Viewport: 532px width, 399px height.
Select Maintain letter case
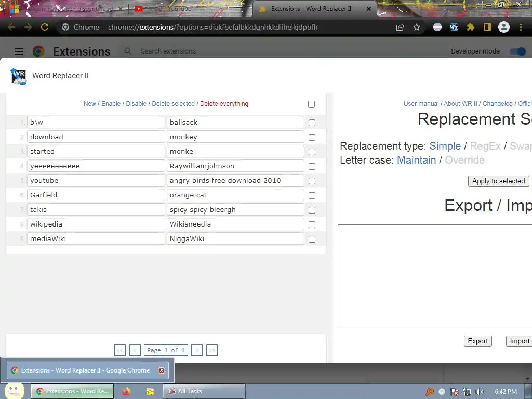point(416,160)
